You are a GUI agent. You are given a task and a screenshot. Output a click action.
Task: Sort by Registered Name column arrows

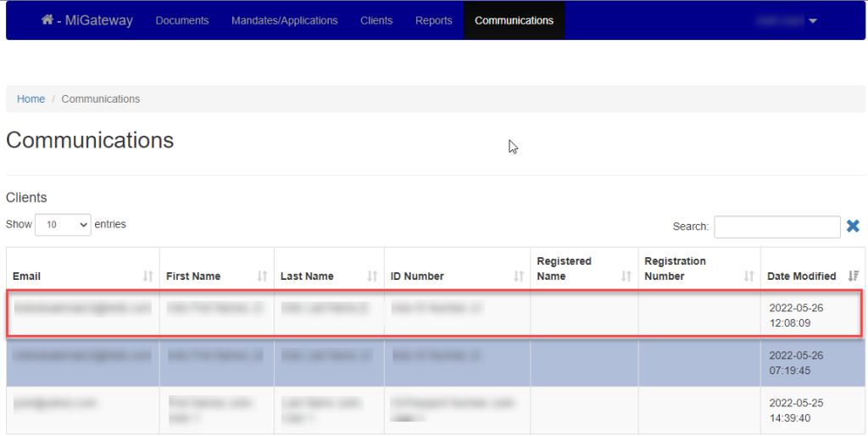click(626, 276)
